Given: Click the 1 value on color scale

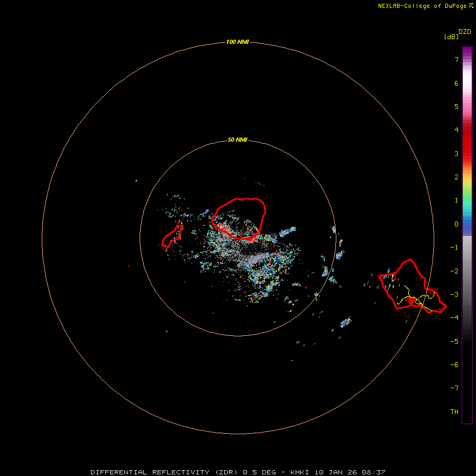Looking at the screenshot, I should tap(456, 200).
